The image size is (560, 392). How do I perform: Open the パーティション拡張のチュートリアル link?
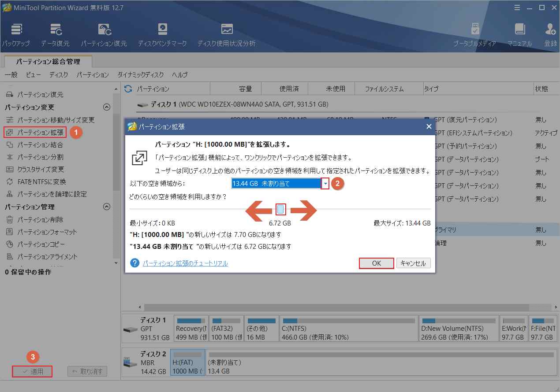[185, 263]
